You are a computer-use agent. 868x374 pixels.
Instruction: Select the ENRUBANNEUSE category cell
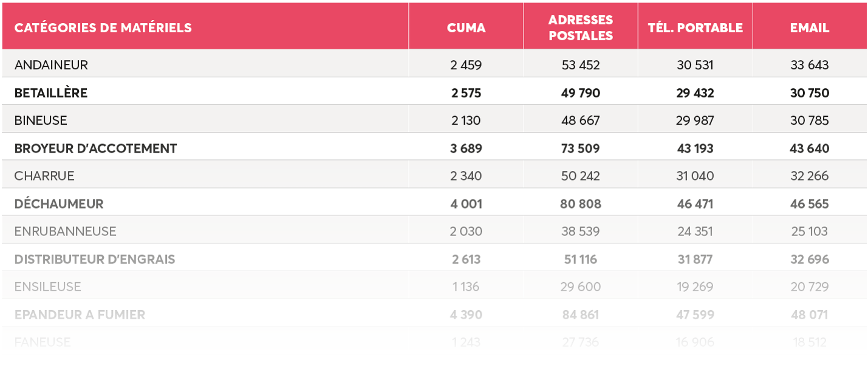(x=65, y=232)
